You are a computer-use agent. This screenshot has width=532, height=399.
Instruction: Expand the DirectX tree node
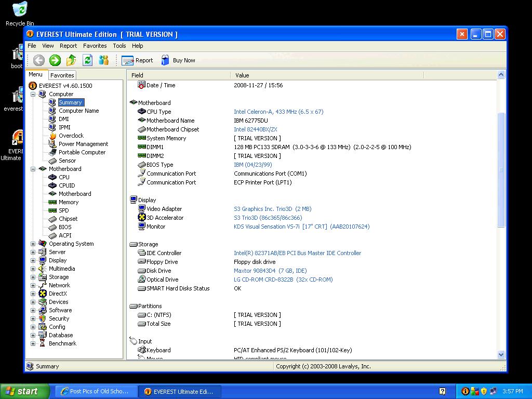[x=33, y=294]
